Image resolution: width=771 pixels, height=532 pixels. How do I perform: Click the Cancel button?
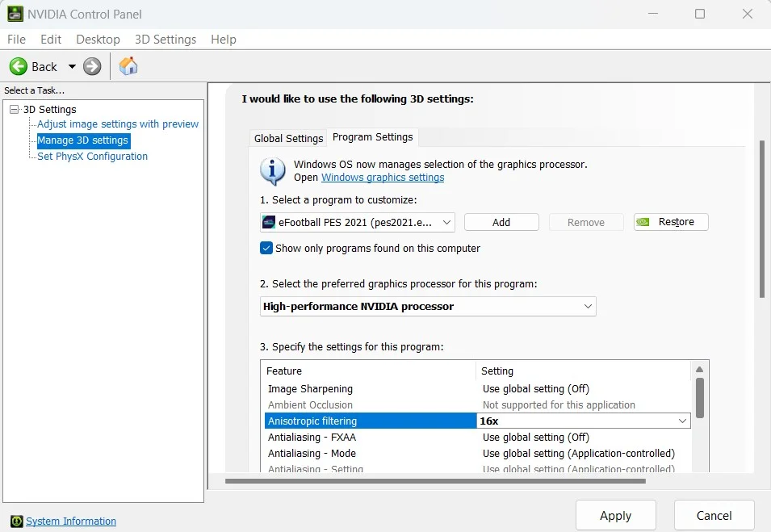click(714, 516)
